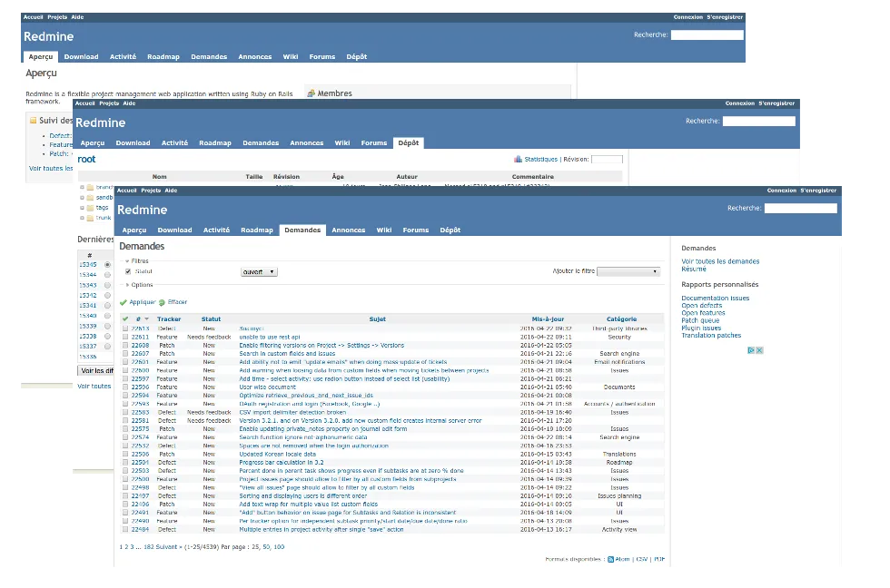Viewport: 890px width, 588px height.
Task: Click the Statistiques link in the Dépôt window
Action: coord(541,160)
